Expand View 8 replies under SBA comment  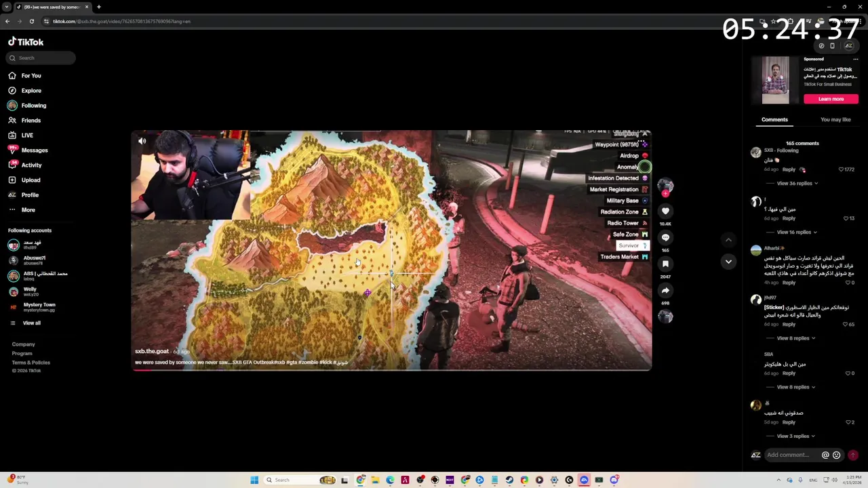796,386
